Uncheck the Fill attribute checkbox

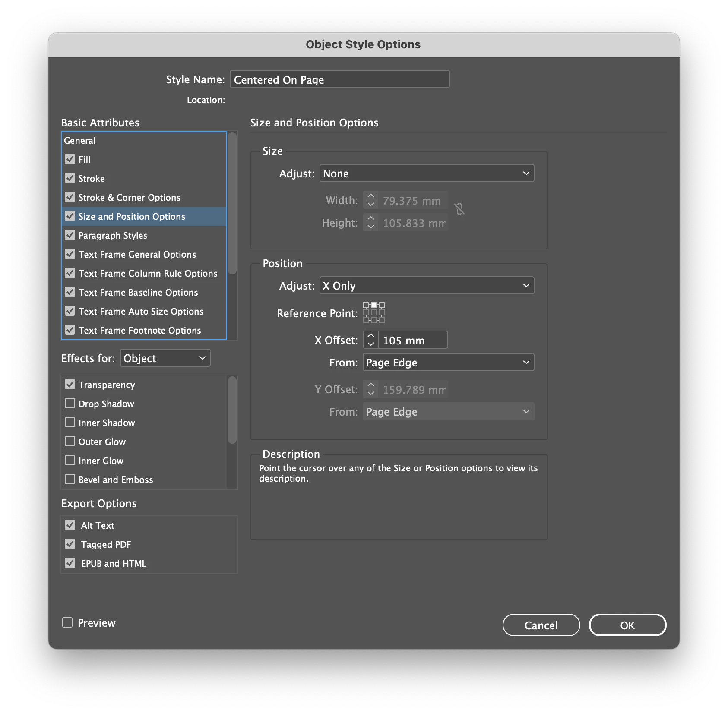pyautogui.click(x=70, y=159)
